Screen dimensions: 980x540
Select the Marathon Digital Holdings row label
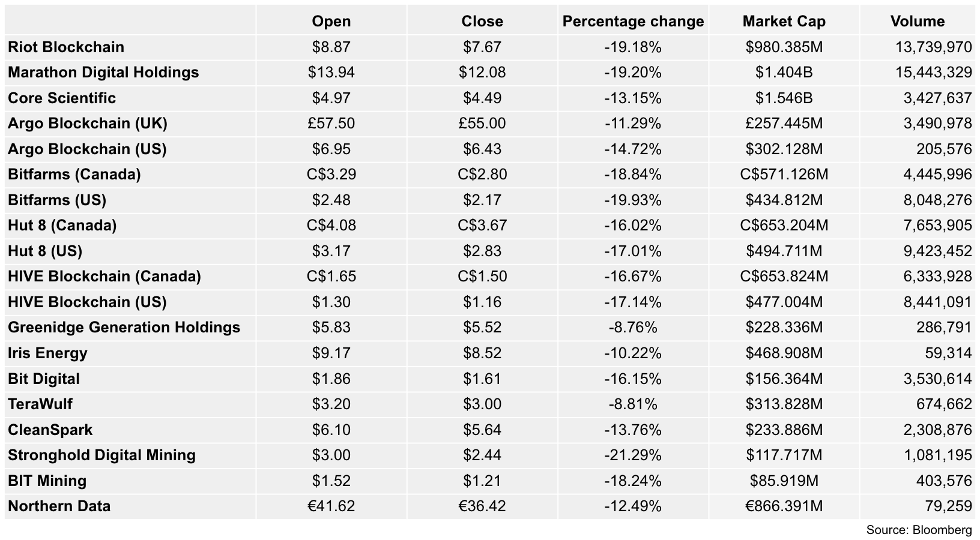[103, 73]
